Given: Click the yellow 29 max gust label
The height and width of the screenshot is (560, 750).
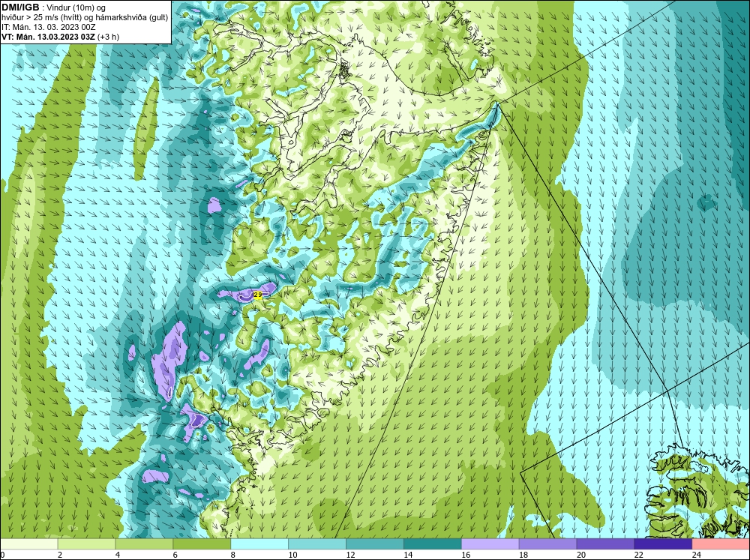Looking at the screenshot, I should click(x=257, y=295).
